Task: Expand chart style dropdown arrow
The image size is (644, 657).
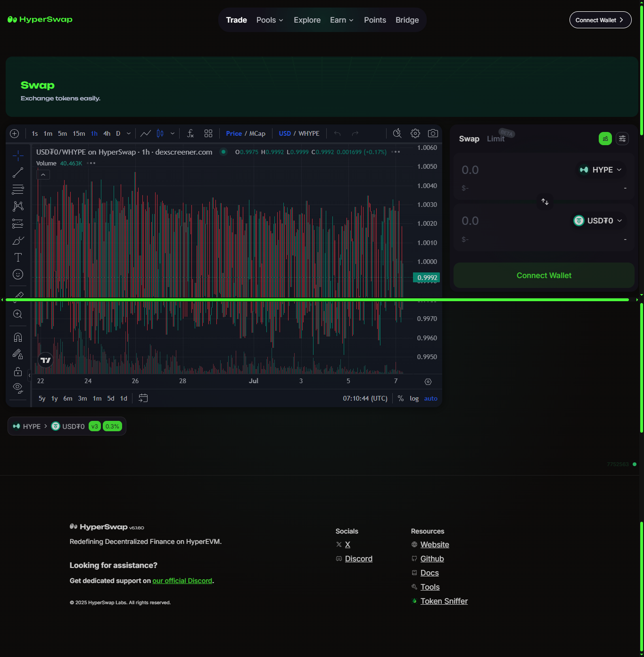Action: point(173,133)
